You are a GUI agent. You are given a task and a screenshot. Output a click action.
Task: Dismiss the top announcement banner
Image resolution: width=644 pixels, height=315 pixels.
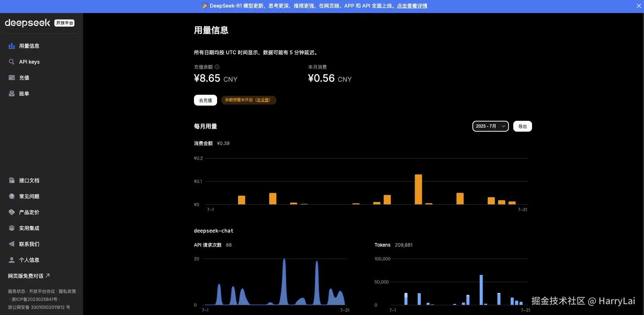(x=639, y=6)
